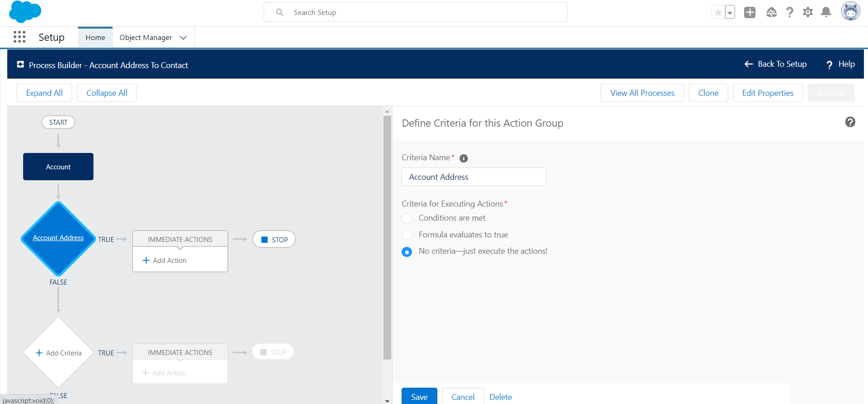The image size is (868, 404).
Task: Open the criteria panel help icon
Action: (850, 122)
